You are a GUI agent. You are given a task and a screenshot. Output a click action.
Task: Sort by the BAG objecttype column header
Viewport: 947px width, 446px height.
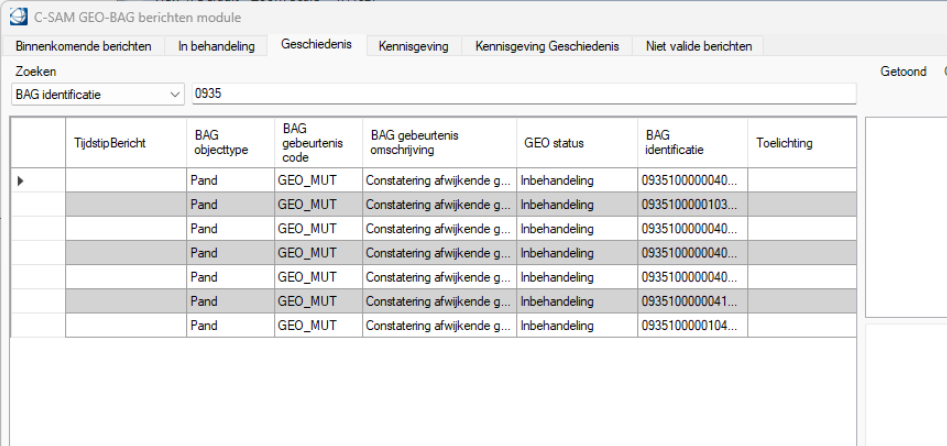pos(231,143)
